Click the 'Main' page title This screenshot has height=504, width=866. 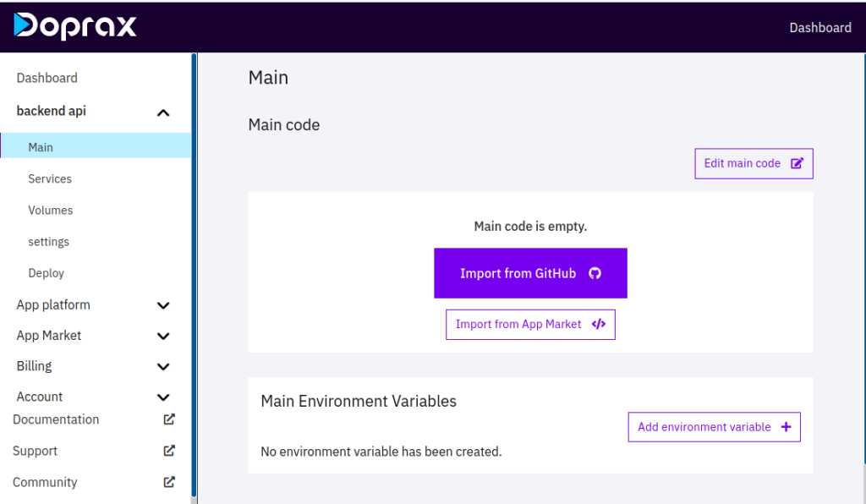pos(268,77)
